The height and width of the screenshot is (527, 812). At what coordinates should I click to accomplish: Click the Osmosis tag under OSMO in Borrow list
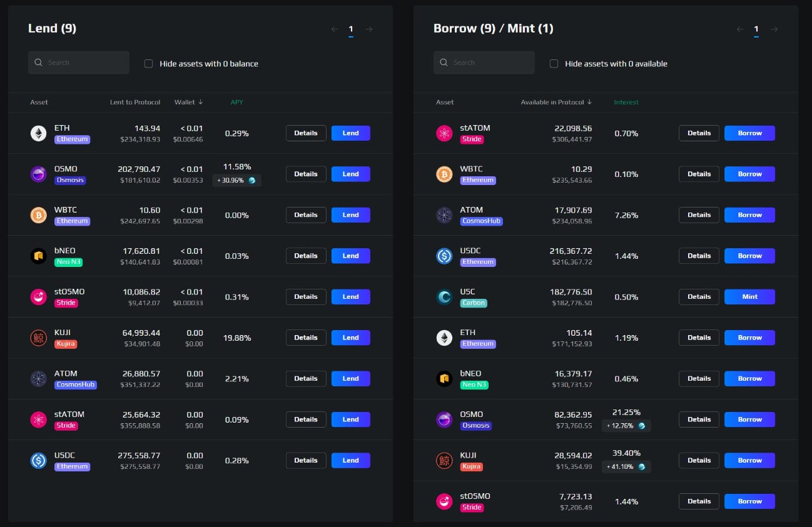(475, 426)
